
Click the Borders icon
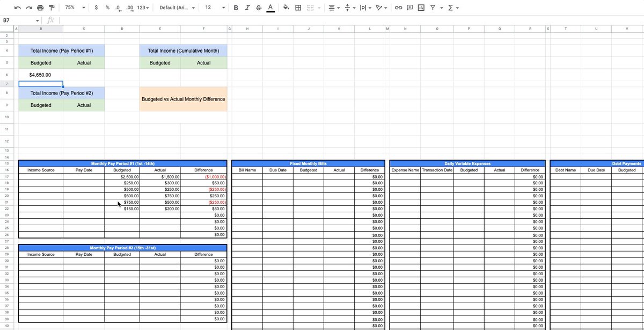pyautogui.click(x=298, y=8)
